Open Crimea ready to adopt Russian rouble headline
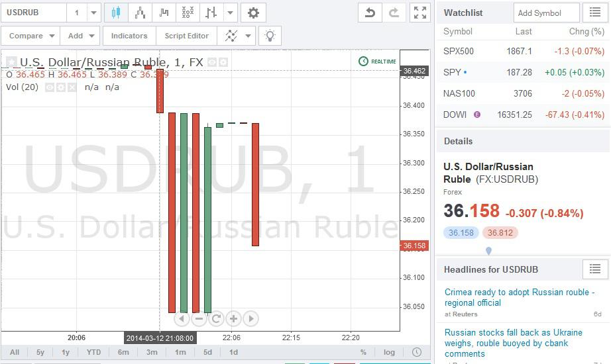Screen dimensions: 611x364 pos(520,297)
